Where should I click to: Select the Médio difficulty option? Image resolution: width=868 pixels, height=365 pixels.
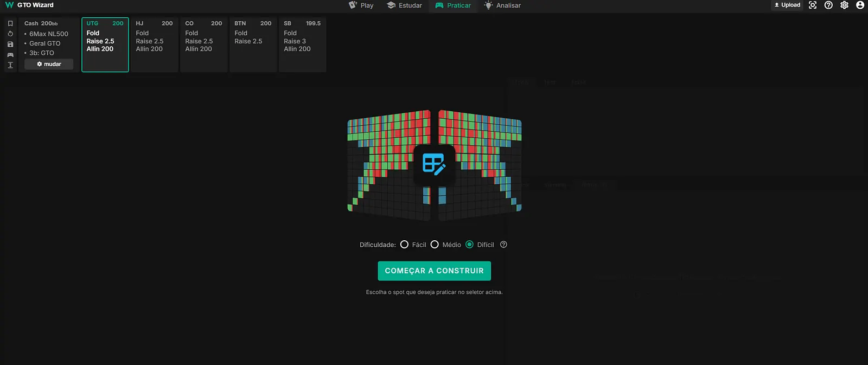tap(435, 245)
